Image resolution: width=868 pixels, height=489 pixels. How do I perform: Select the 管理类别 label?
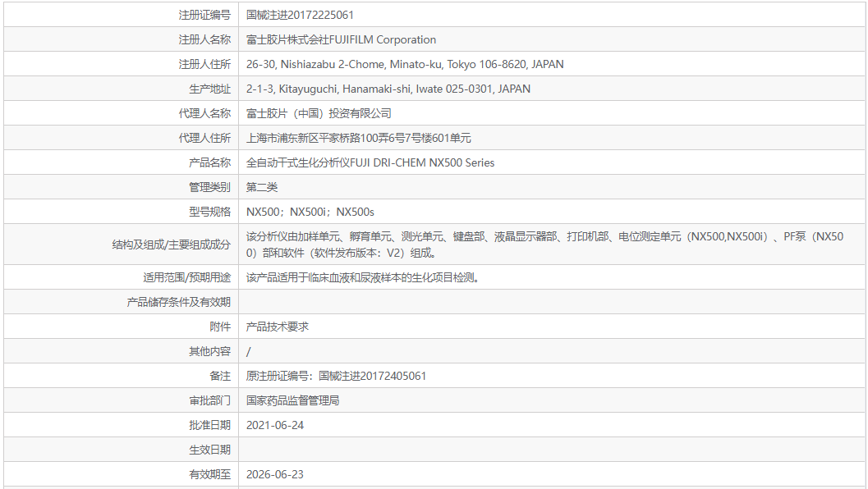(x=209, y=188)
